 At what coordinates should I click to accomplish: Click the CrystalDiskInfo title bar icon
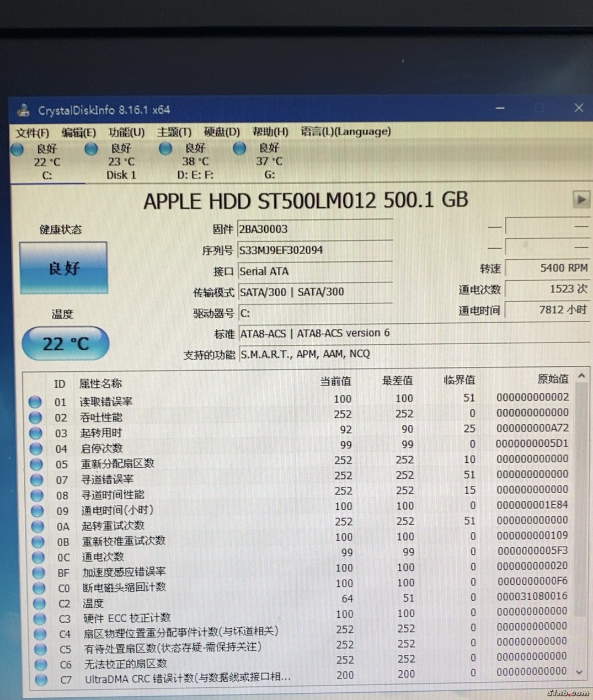click(23, 110)
